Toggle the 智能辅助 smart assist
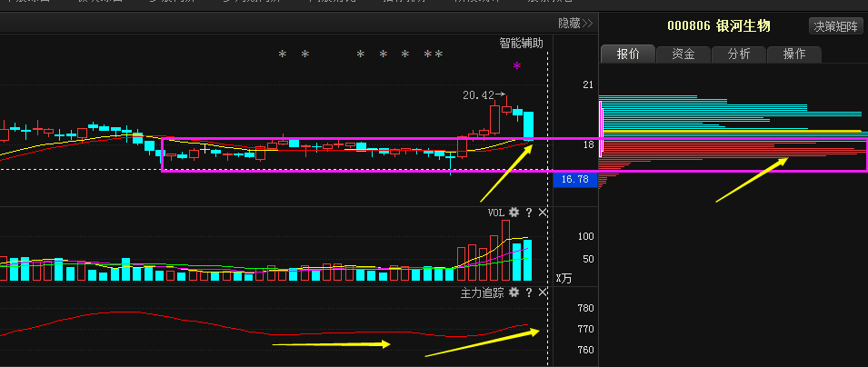 point(521,43)
